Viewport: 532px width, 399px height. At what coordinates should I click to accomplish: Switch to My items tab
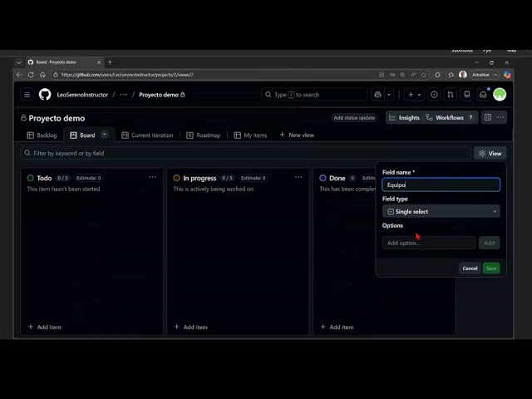(250, 135)
